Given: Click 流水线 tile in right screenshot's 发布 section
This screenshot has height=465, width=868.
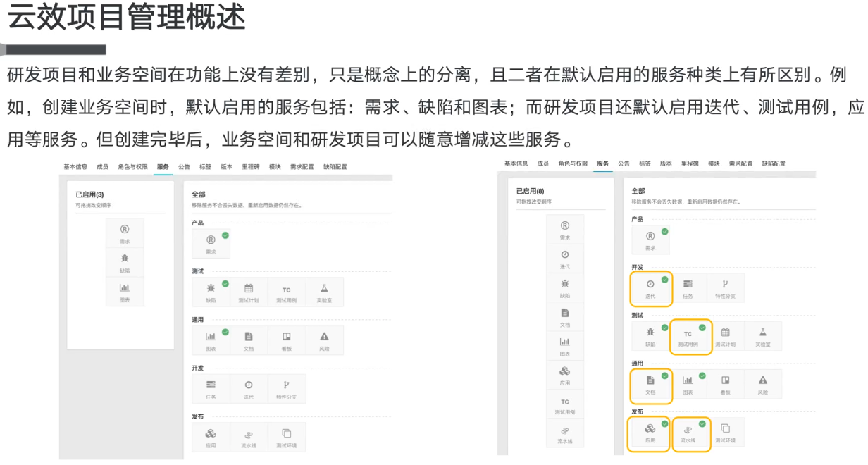Looking at the screenshot, I should (688, 433).
